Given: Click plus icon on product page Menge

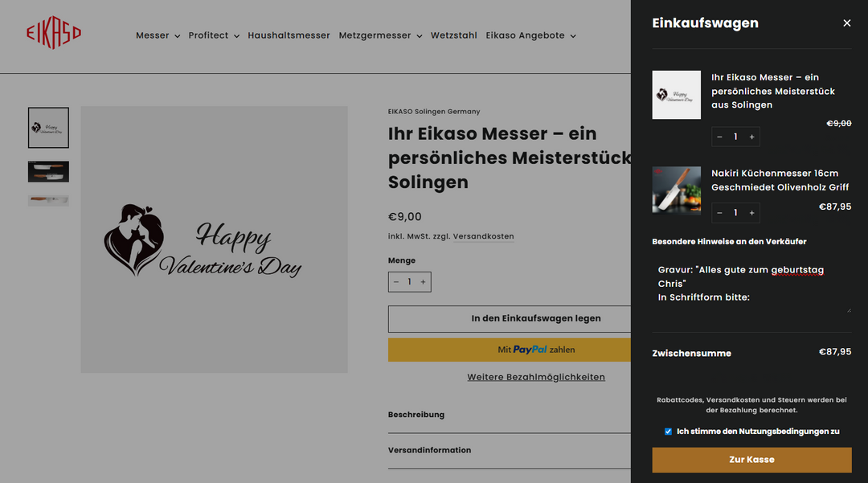Looking at the screenshot, I should [424, 282].
